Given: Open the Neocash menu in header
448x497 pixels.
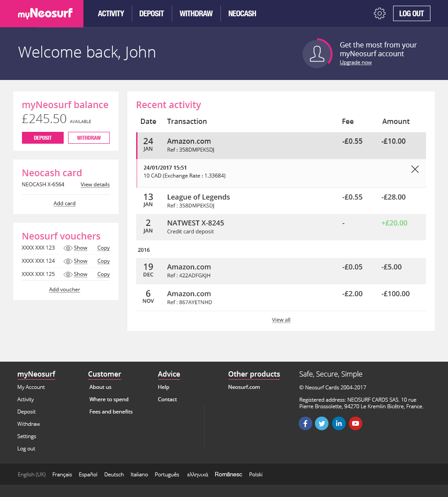Looking at the screenshot, I should coord(242,14).
